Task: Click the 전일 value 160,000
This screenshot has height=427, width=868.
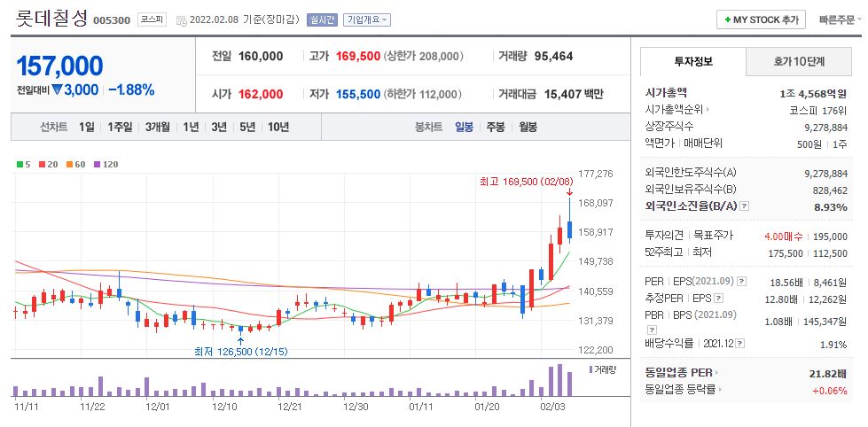Action: 261,57
